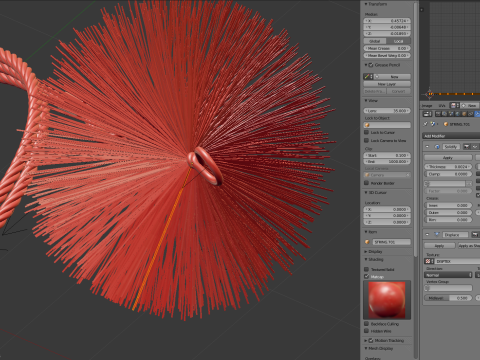Collapse the Item panel

366,232
